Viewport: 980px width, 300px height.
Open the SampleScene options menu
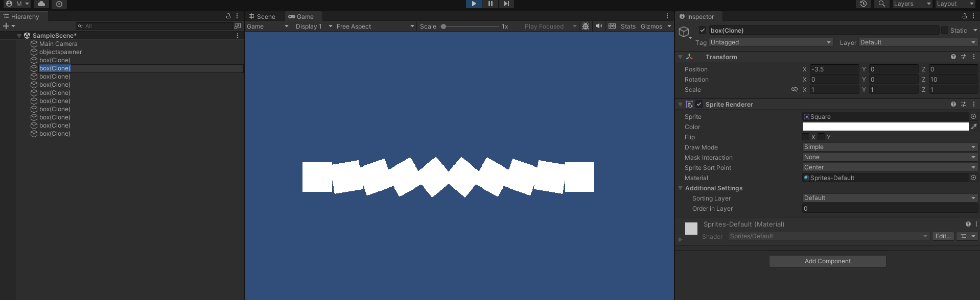[x=238, y=36]
